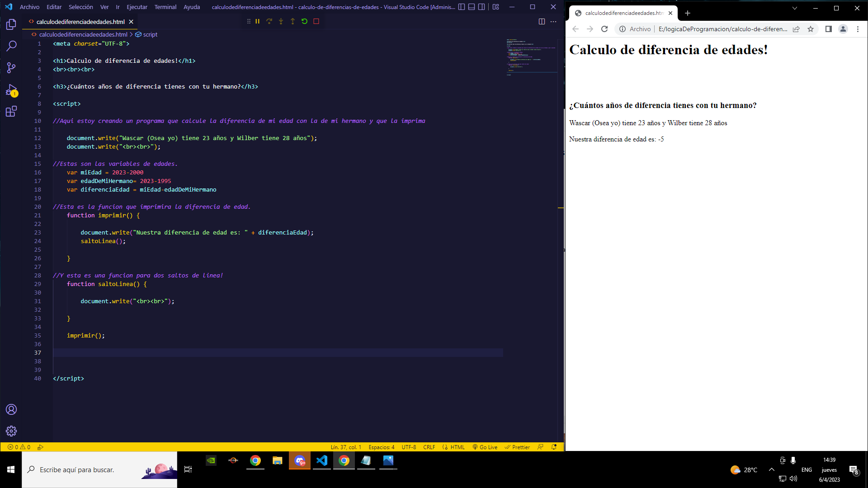The image size is (868, 488).
Task: Click the feedback icon in the status bar
Action: coord(540,447)
